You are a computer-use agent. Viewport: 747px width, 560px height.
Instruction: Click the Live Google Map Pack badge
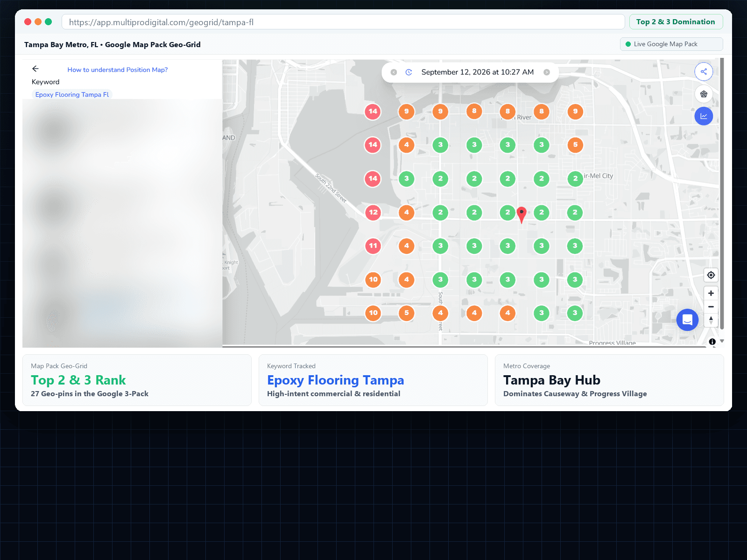coord(671,44)
